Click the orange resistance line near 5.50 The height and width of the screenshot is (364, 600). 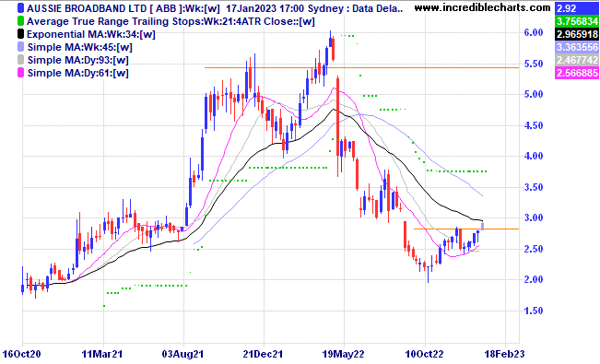(361, 68)
